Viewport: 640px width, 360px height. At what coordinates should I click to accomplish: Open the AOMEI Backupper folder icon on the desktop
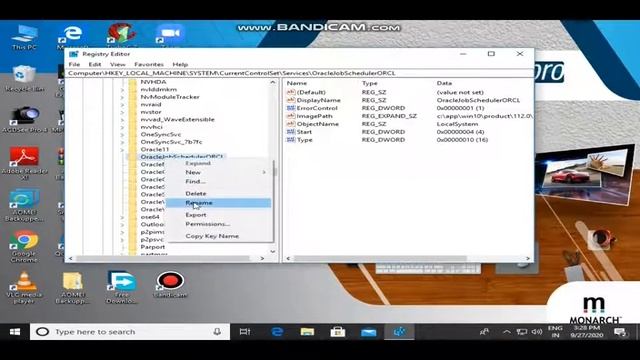point(73,287)
